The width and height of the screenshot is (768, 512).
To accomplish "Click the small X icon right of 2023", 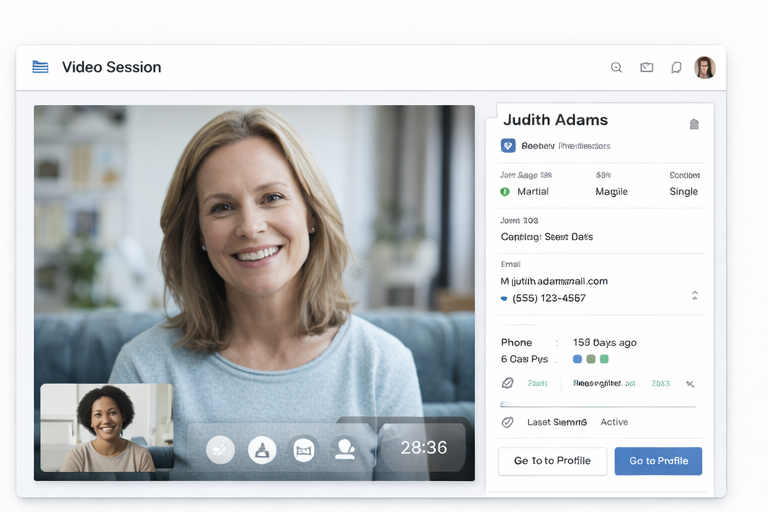I will 690,384.
